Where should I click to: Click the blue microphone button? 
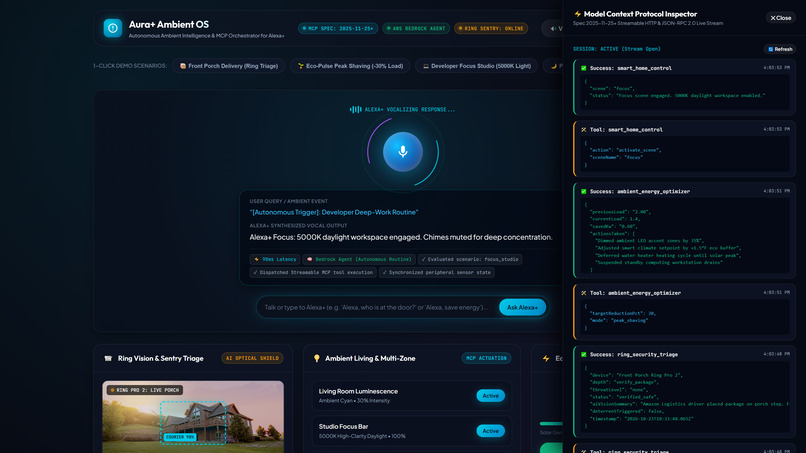click(x=402, y=152)
